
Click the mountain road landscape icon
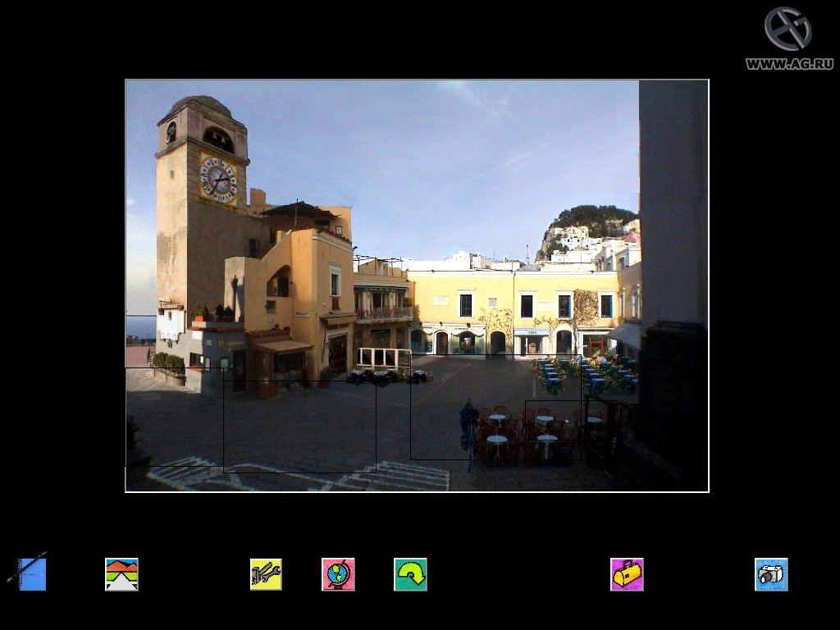[x=121, y=574]
